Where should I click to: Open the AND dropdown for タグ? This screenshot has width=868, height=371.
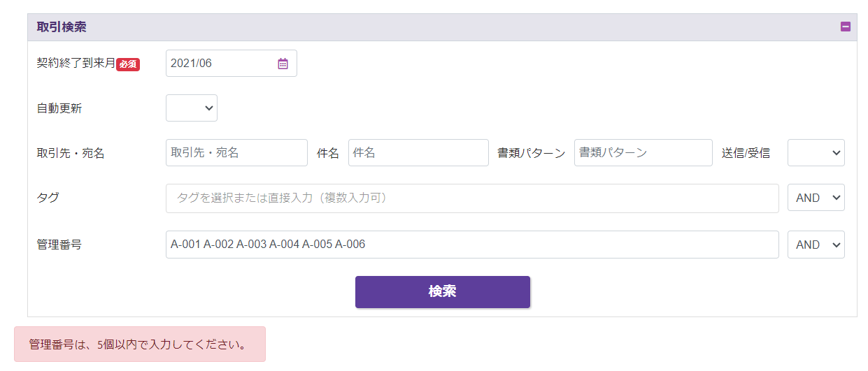pyautogui.click(x=816, y=198)
